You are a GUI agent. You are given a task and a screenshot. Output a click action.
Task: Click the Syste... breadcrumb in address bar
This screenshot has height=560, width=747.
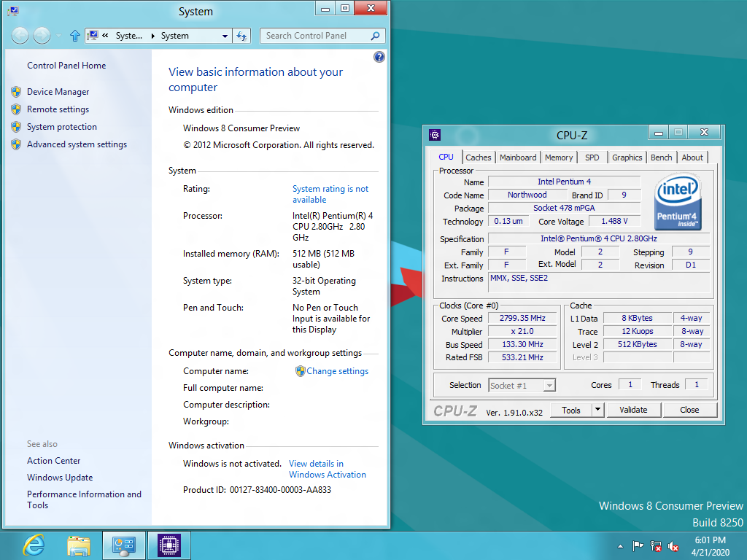coord(128,36)
